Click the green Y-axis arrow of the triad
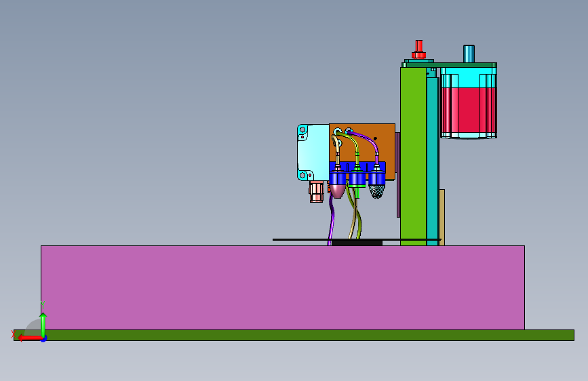 pos(43,325)
